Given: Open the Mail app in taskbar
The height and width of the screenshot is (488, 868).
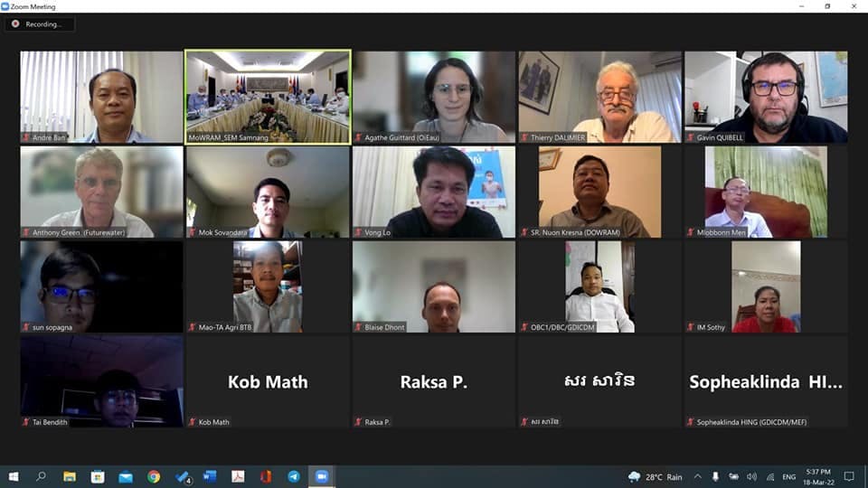Looking at the screenshot, I should pyautogui.click(x=126, y=476).
